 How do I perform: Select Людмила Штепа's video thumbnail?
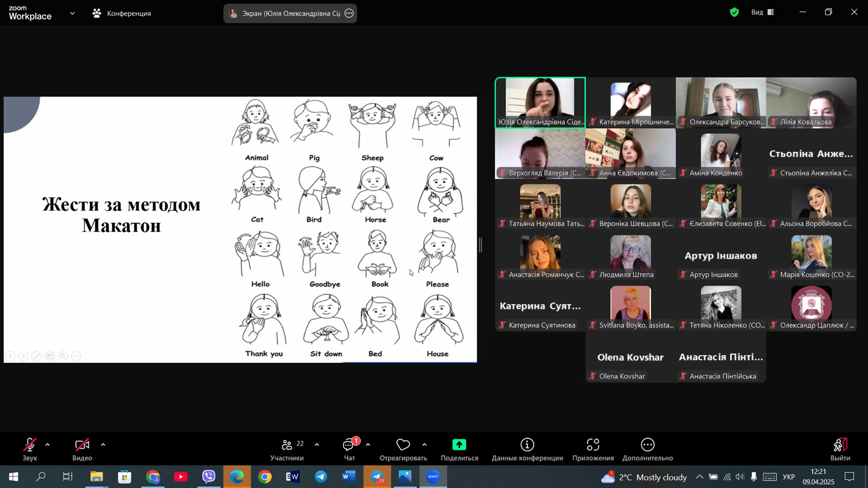630,256
